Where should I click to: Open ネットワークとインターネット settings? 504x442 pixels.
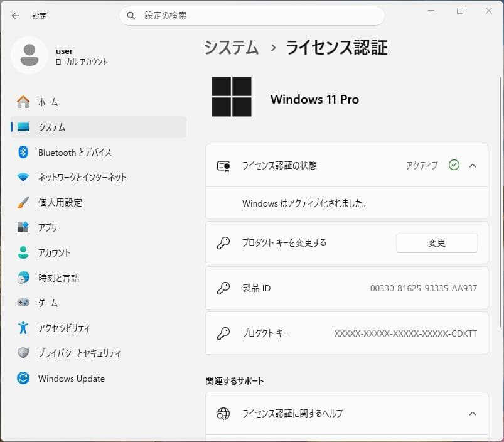point(99,177)
